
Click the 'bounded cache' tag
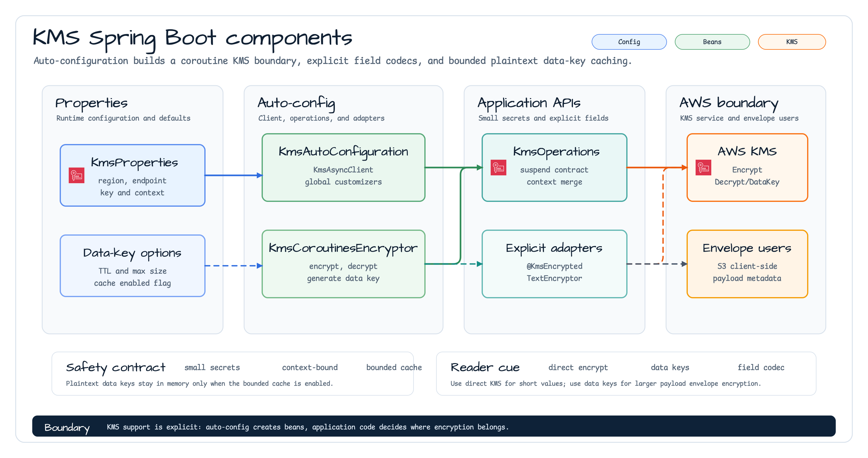[394, 367]
